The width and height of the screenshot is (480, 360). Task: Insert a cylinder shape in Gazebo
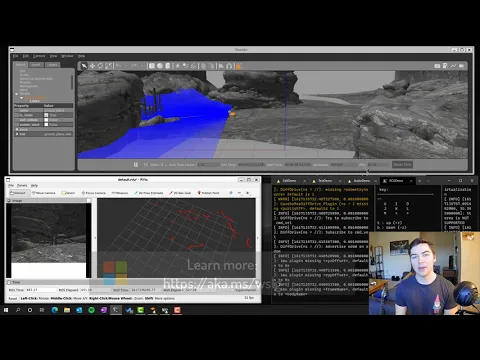click(x=168, y=66)
